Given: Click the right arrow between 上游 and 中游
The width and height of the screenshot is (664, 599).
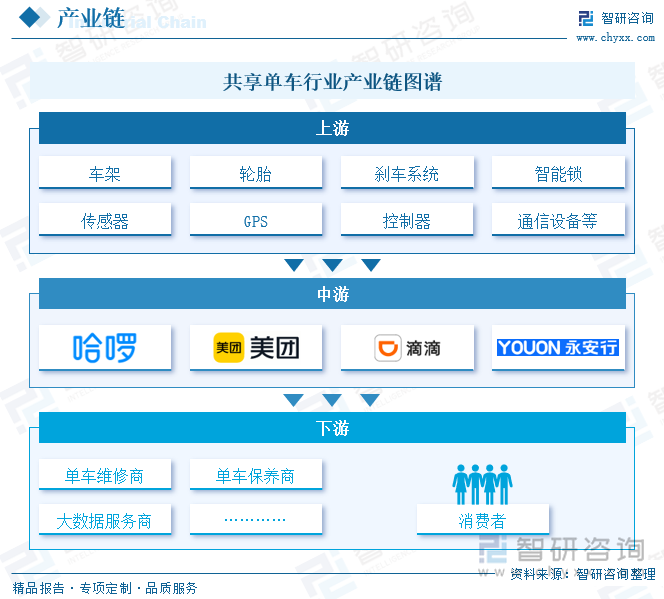Looking at the screenshot, I should click(x=371, y=265).
